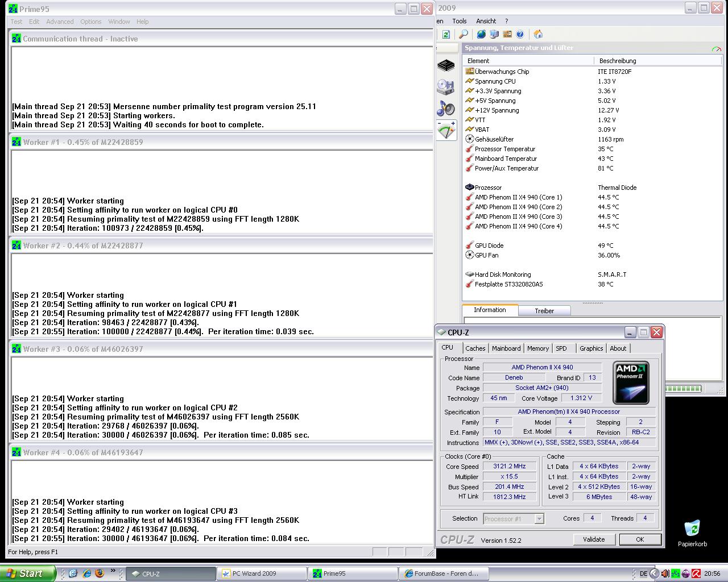This screenshot has width=728, height=582.
Task: Click the volume speaker tray icon
Action: [x=665, y=574]
